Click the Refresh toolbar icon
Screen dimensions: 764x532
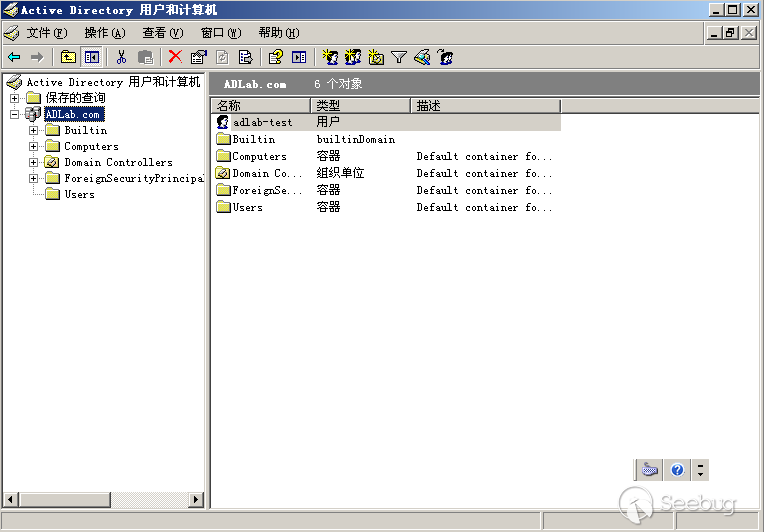coord(222,57)
